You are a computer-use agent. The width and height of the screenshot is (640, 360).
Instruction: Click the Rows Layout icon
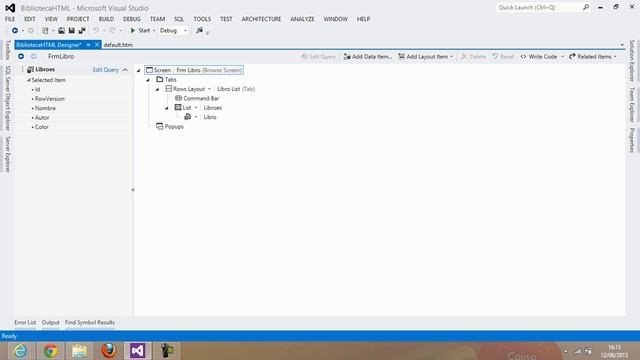(x=169, y=89)
